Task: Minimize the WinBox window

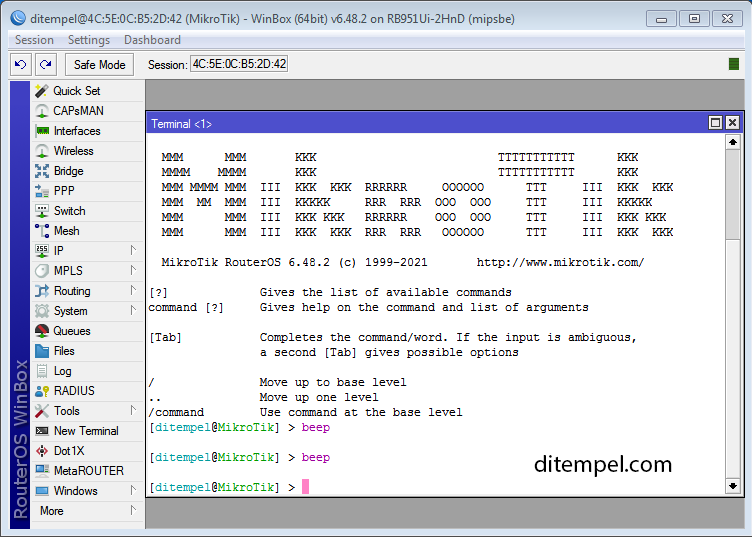Action: 661,19
